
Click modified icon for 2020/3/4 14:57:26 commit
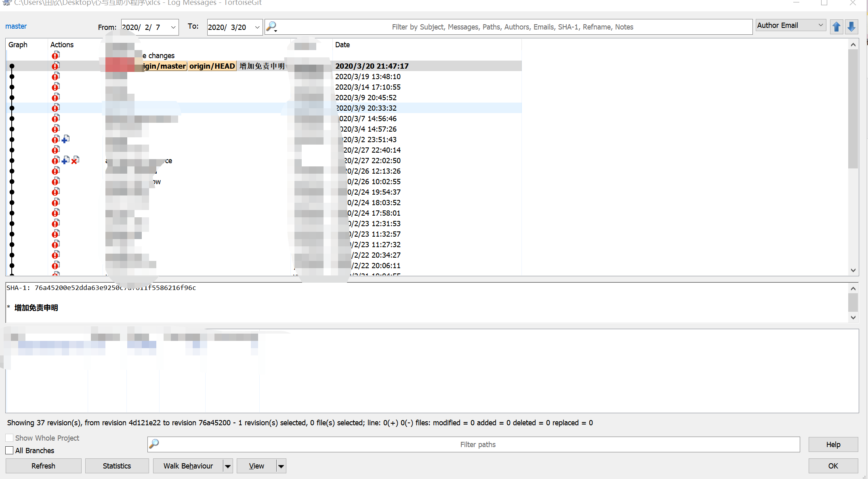pyautogui.click(x=56, y=129)
